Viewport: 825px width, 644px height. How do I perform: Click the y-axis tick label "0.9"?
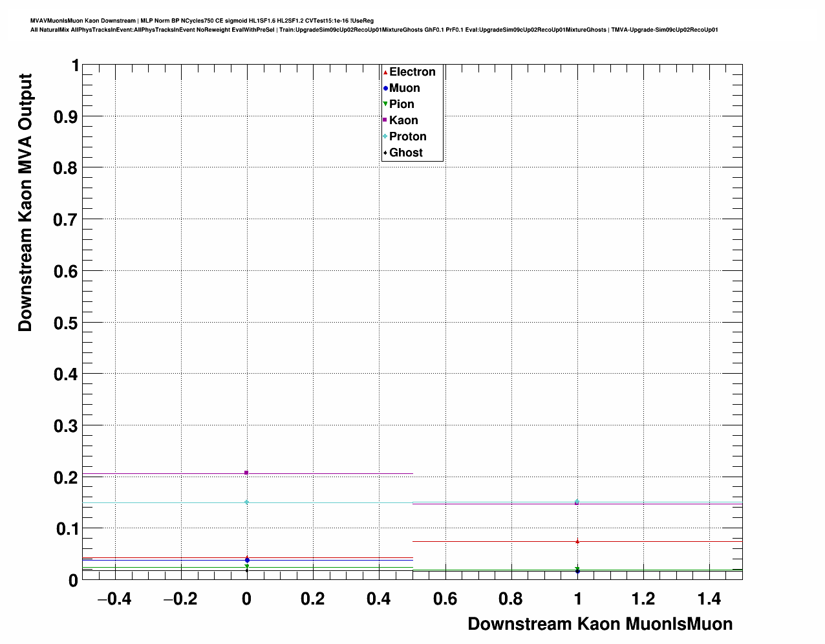coord(67,116)
